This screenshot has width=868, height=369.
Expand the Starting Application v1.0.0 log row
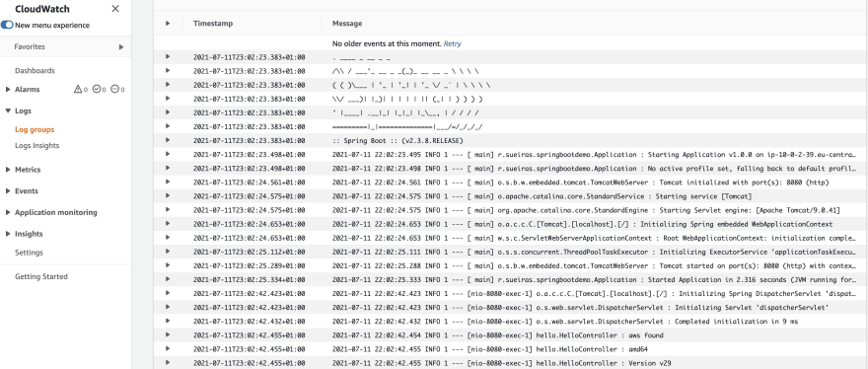click(167, 154)
